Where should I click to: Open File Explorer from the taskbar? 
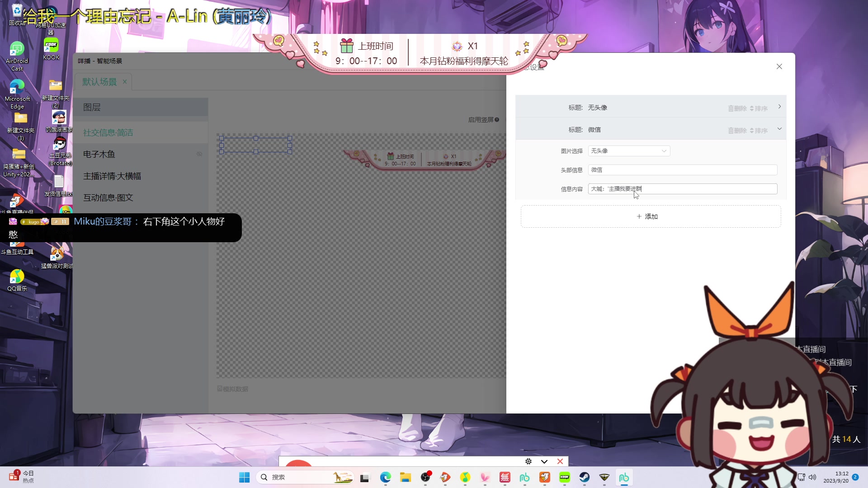click(405, 477)
